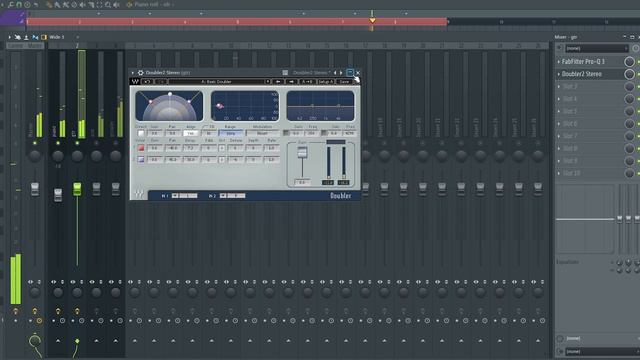The image size is (640, 360).
Task: Open the Doubler2 plugin settings gear
Action: [x=140, y=73]
